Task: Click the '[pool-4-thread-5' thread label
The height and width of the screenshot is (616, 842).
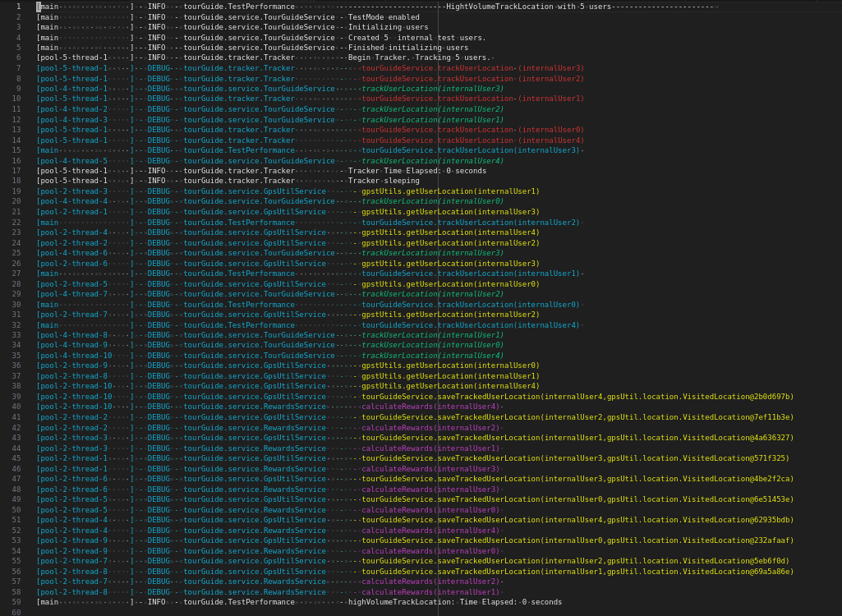Action: coord(72,161)
